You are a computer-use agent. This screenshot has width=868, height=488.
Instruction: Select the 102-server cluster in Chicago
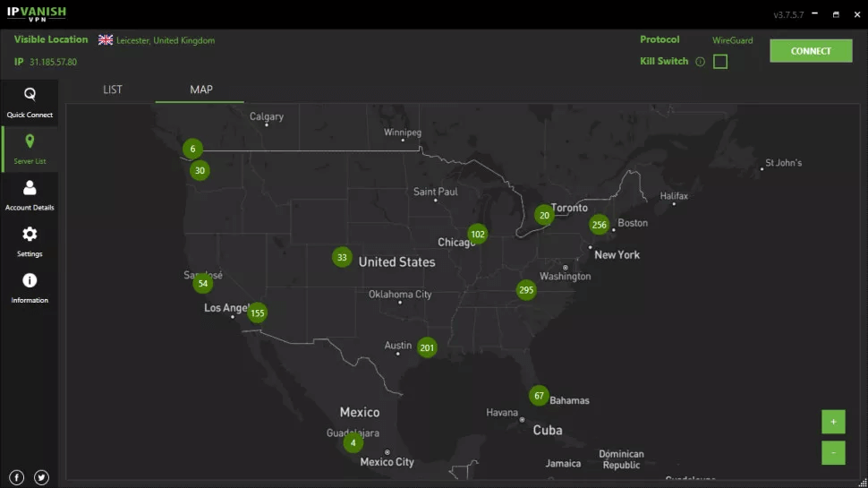pos(478,235)
